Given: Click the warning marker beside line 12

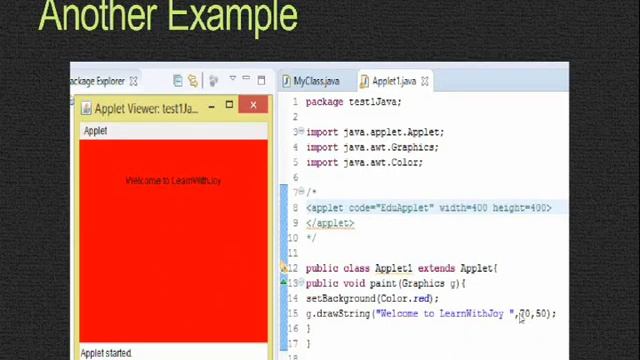Looking at the screenshot, I should click(284, 268).
